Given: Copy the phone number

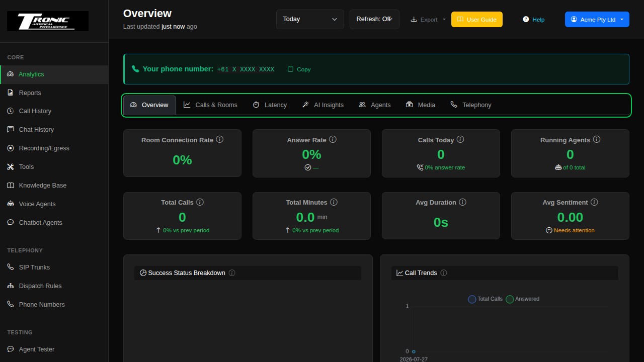Looking at the screenshot, I should click(x=299, y=69).
